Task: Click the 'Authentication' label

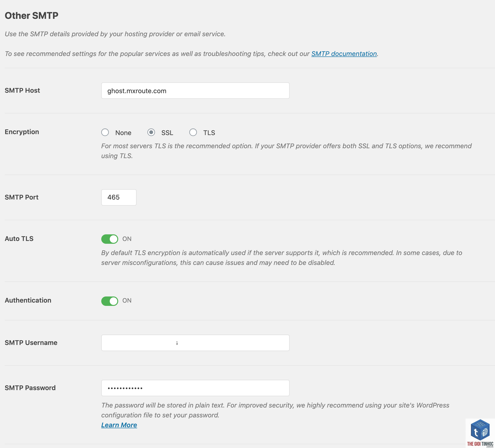Action: coord(28,300)
